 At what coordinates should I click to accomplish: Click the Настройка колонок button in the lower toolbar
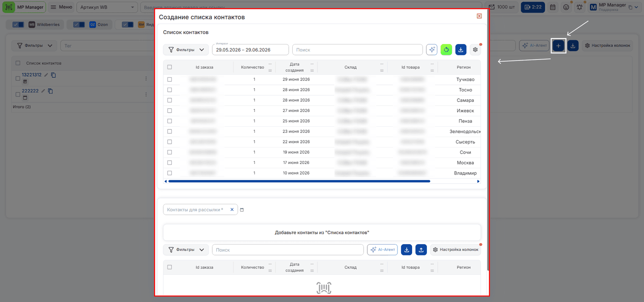pos(455,250)
